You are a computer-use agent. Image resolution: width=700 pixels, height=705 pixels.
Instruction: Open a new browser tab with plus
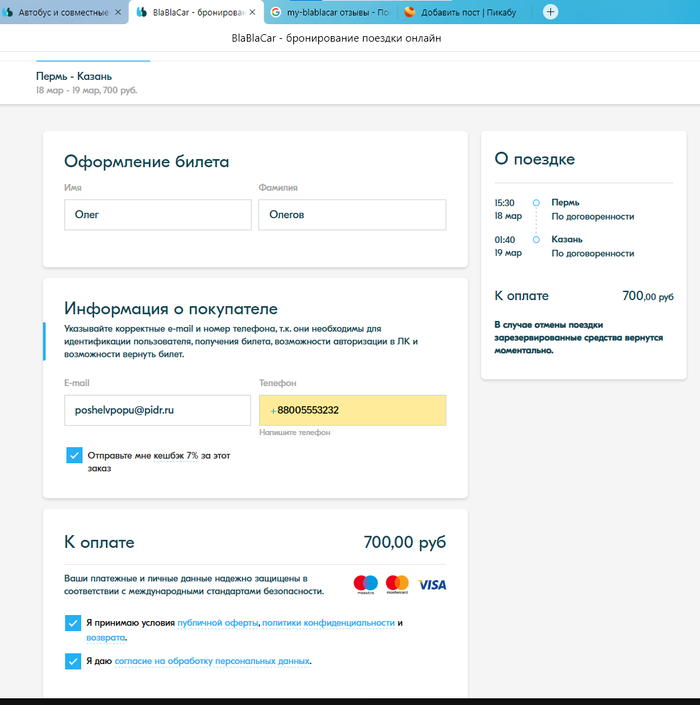coord(550,12)
